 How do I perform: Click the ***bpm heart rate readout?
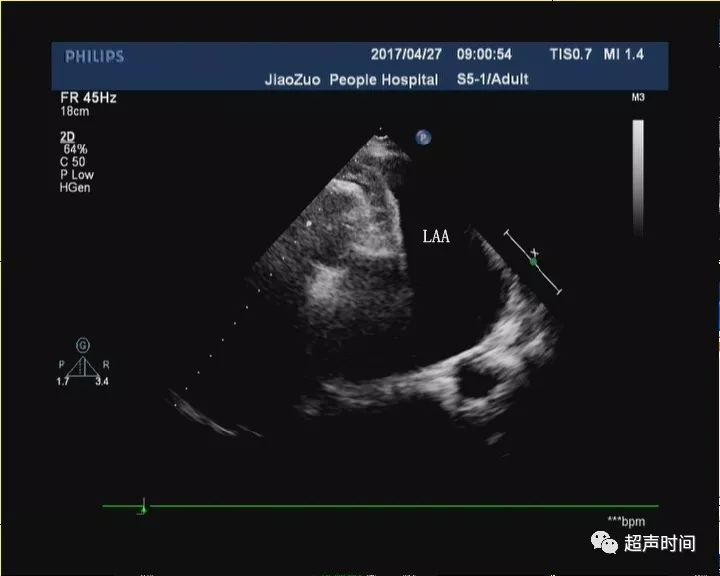626,521
